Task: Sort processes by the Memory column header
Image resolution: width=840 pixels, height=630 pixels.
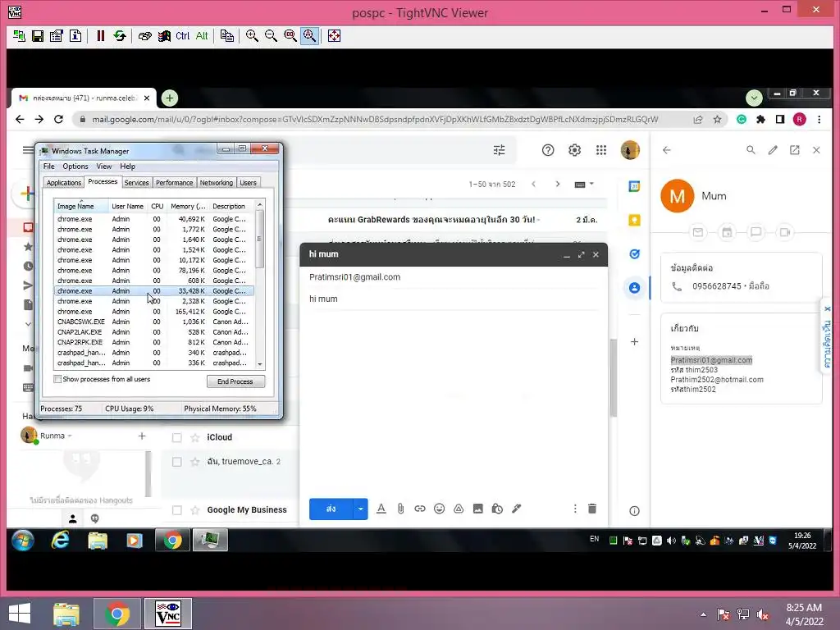Action: [x=188, y=207]
